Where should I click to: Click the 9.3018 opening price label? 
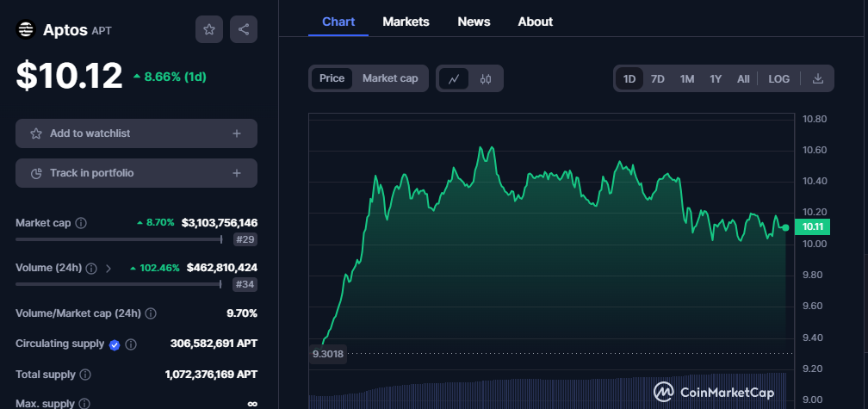coord(328,354)
